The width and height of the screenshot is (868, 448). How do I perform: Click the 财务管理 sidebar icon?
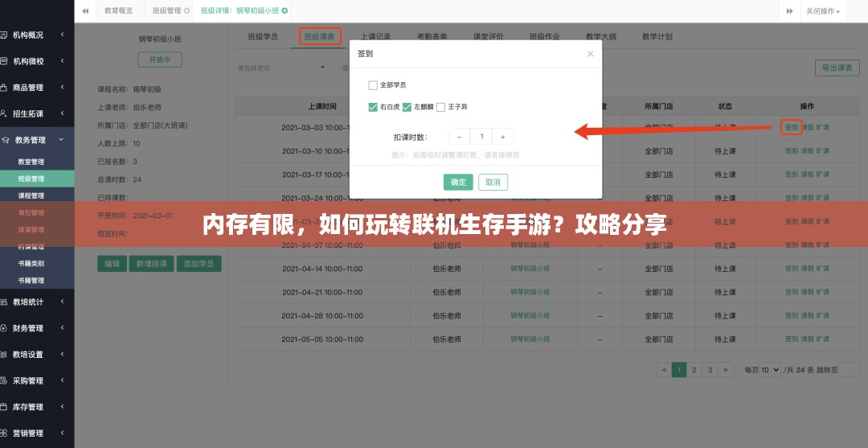pyautogui.click(x=3, y=328)
